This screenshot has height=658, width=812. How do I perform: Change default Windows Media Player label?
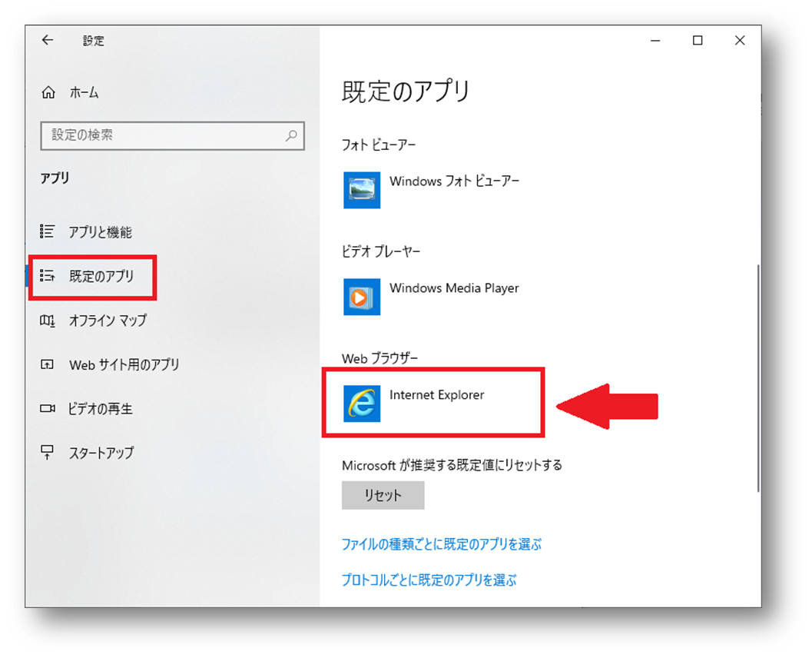click(x=454, y=288)
